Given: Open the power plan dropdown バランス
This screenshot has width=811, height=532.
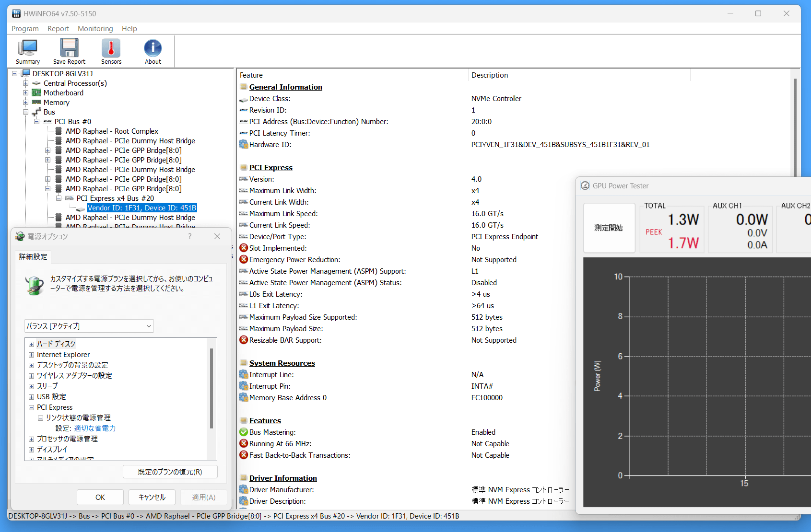Looking at the screenshot, I should (89, 326).
